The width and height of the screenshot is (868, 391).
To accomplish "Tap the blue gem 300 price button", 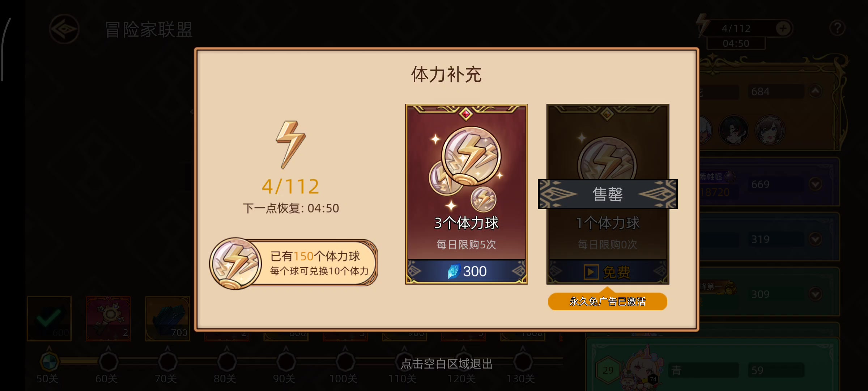I will (467, 271).
